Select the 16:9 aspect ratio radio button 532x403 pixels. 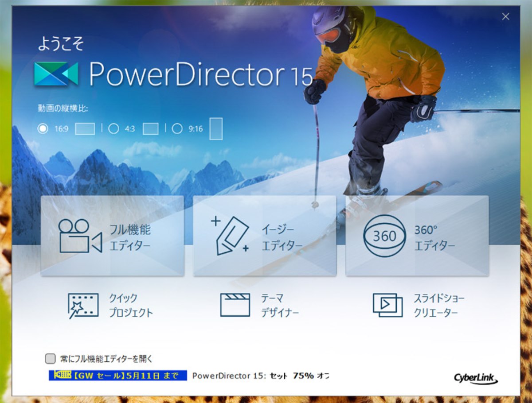coord(43,129)
